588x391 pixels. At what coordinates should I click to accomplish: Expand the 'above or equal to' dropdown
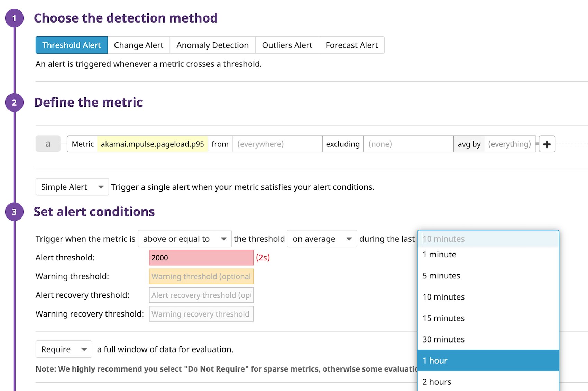coord(184,239)
